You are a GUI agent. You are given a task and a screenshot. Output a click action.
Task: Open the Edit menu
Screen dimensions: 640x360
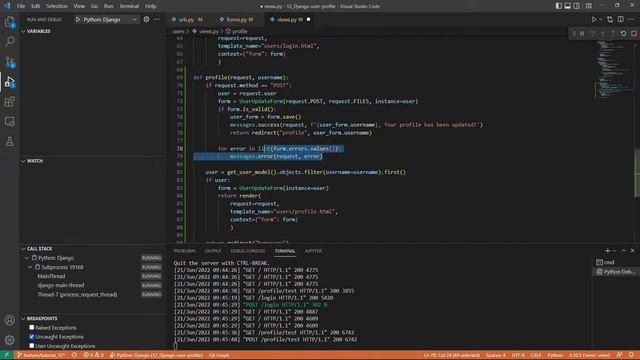[36, 6]
